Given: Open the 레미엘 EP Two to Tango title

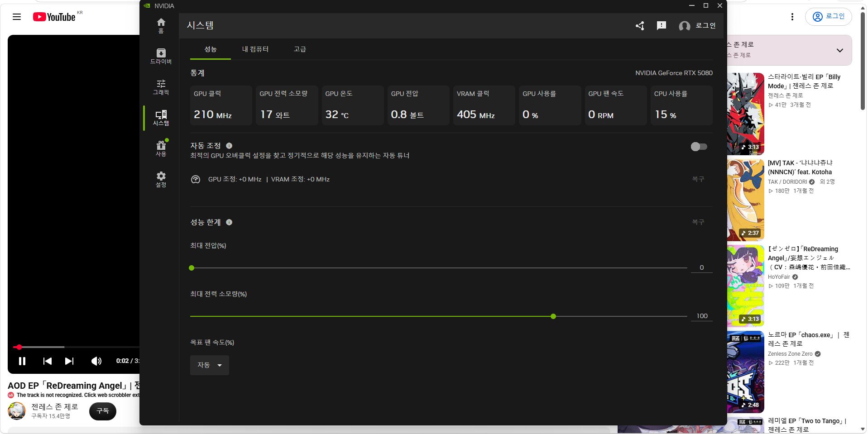Looking at the screenshot, I should pos(807,425).
